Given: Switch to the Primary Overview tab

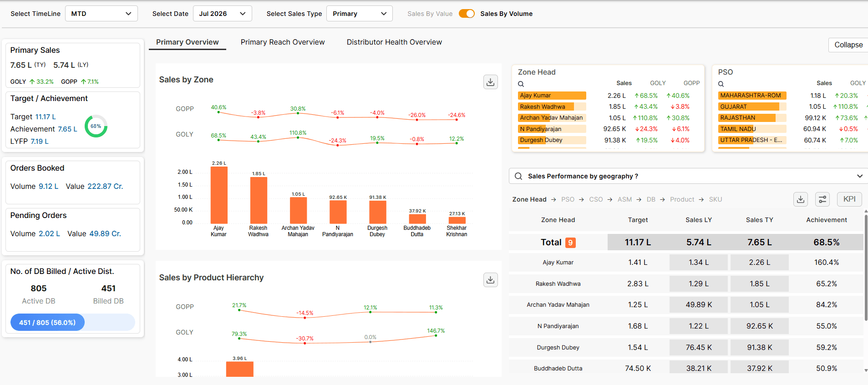Looking at the screenshot, I should pyautogui.click(x=188, y=42).
